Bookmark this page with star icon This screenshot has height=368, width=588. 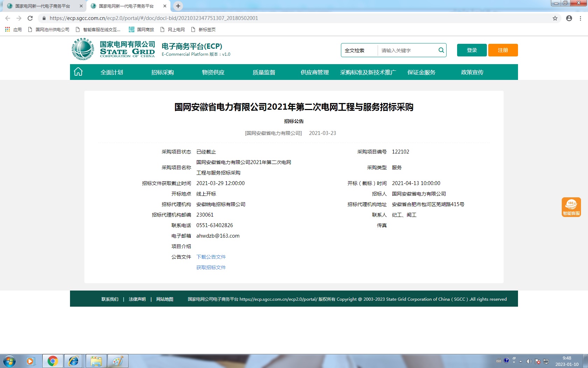[x=555, y=18]
